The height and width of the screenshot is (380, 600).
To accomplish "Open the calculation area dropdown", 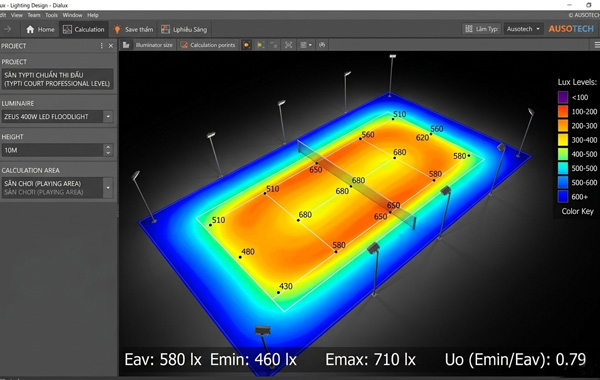I will click(x=108, y=188).
